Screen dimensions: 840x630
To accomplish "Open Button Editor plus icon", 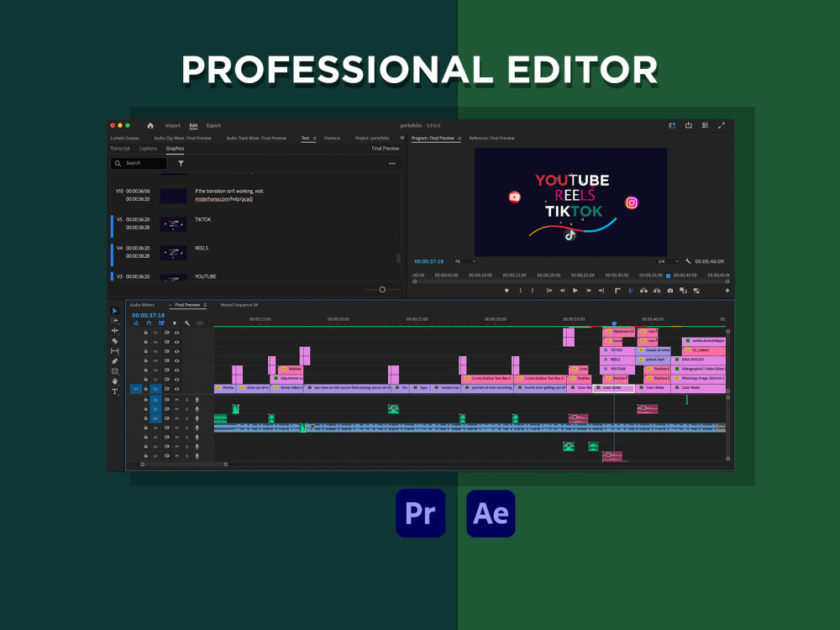I will point(727,291).
